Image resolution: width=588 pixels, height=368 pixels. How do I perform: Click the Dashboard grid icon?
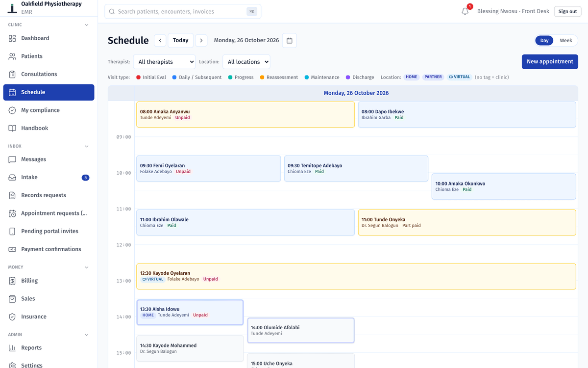click(12, 38)
